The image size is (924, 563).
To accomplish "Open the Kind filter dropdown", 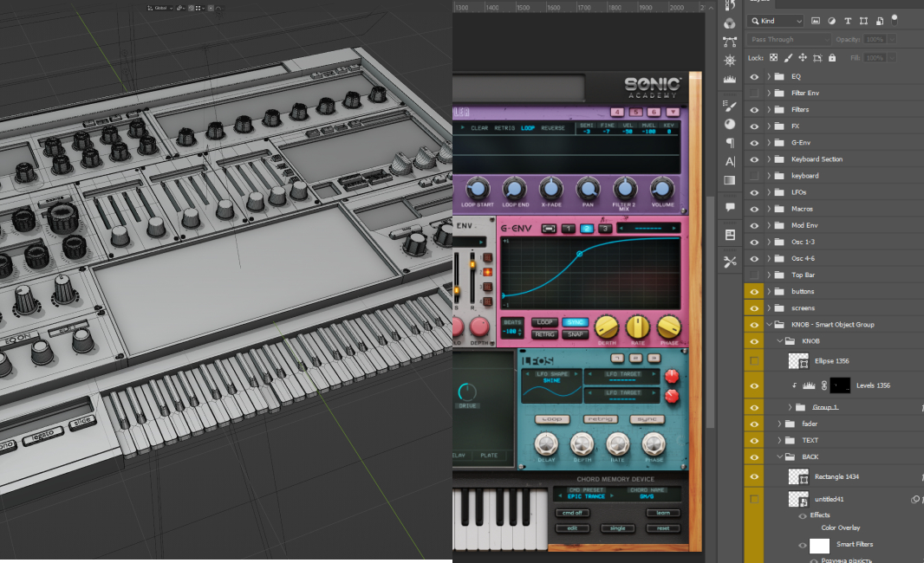I will (776, 21).
